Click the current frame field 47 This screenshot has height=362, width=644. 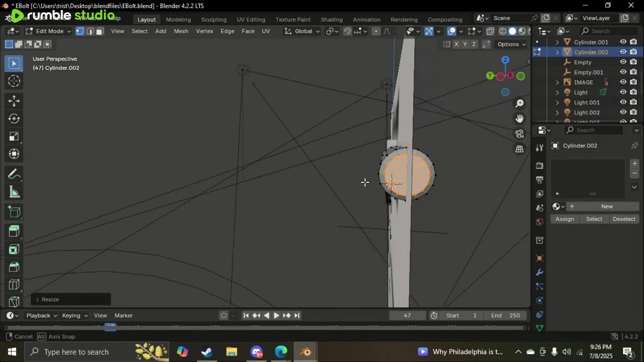point(407,315)
